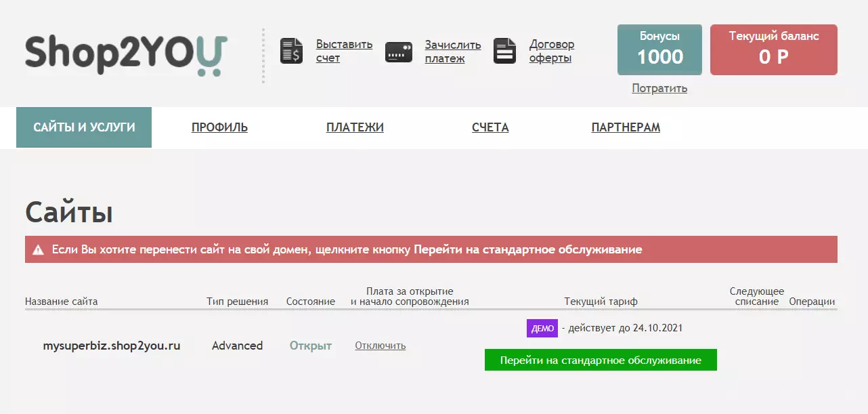The width and height of the screenshot is (868, 414).
Task: Click the Бонусы 1000 box
Action: [x=659, y=50]
